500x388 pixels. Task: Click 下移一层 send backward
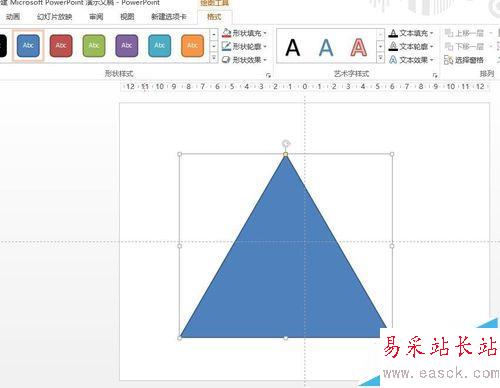click(464, 46)
